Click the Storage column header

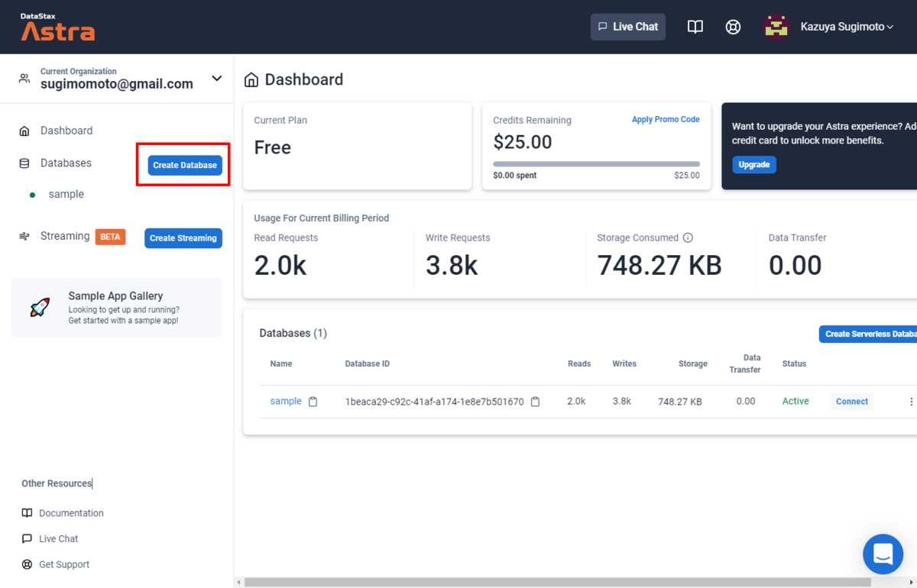pos(693,364)
